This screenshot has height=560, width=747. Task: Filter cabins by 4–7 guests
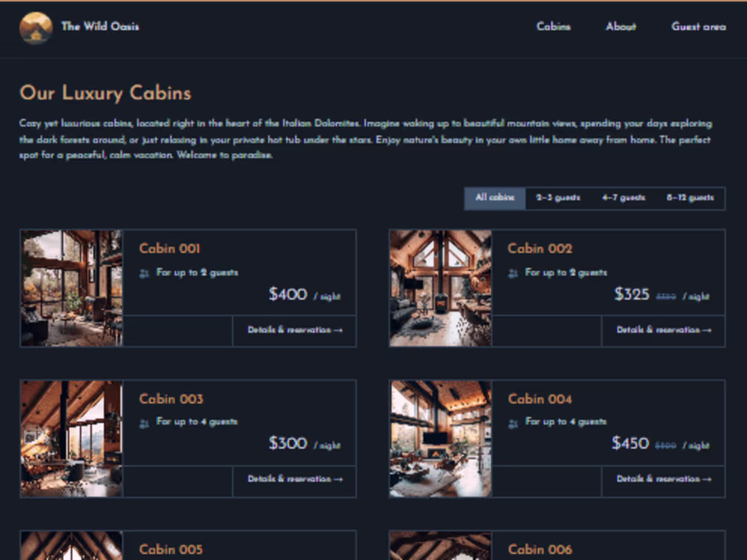623,198
